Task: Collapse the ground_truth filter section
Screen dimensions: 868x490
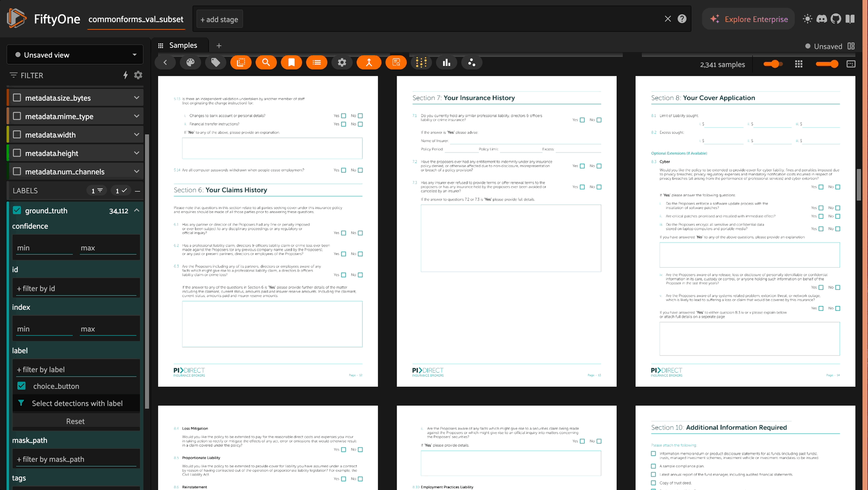Action: (137, 211)
